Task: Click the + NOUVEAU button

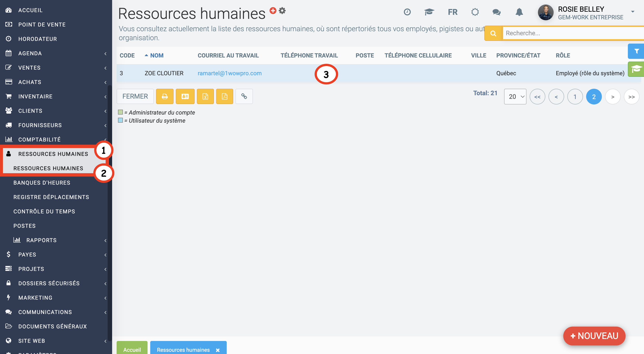Action: coord(594,336)
